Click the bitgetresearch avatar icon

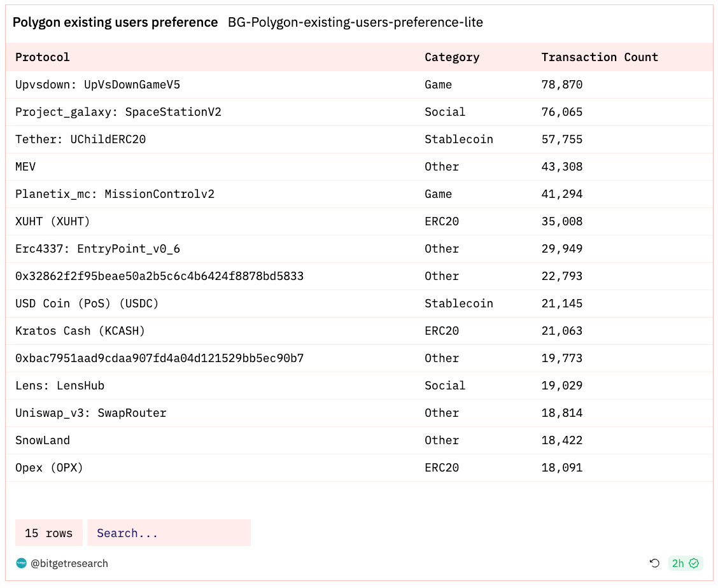click(21, 563)
